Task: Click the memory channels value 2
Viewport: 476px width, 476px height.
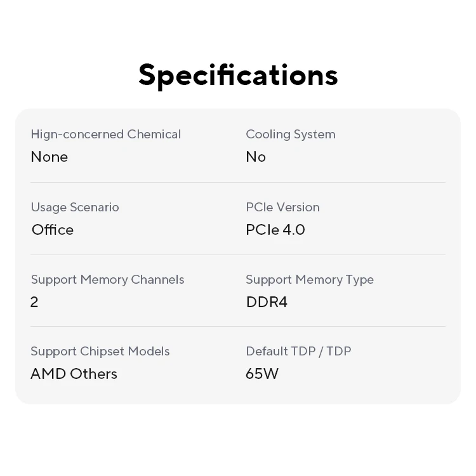Action: tap(34, 302)
